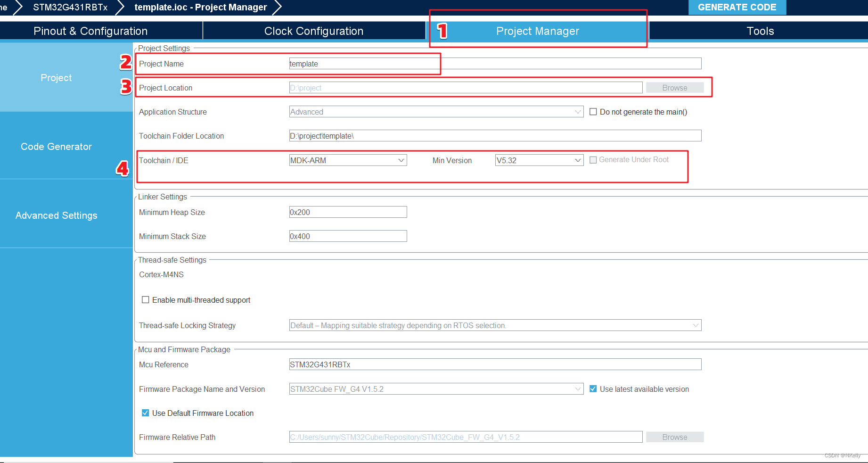Enable multi-threaded support checkbox
Viewport: 868px width, 463px height.
click(146, 300)
